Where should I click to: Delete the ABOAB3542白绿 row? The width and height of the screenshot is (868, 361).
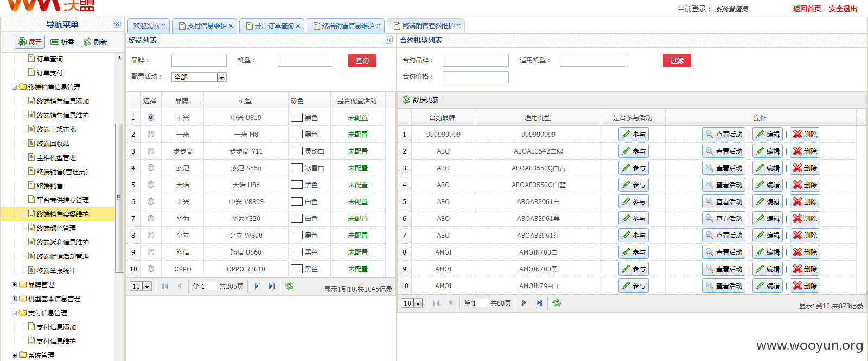pos(805,151)
